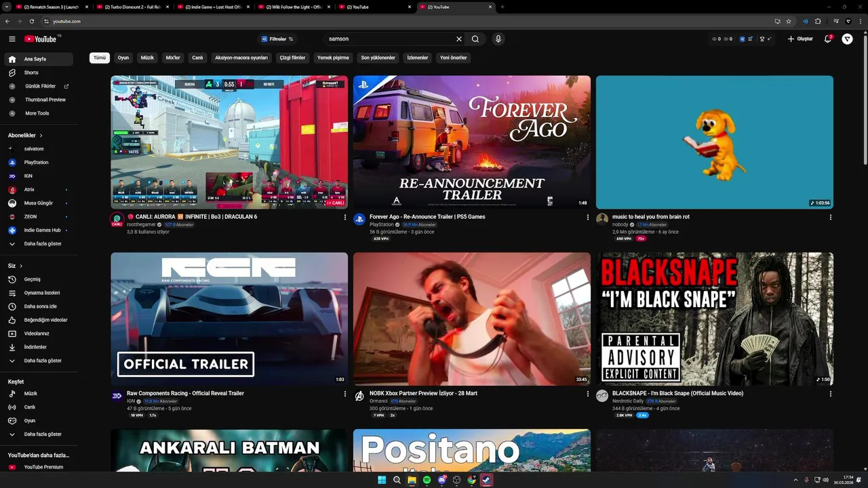The width and height of the screenshot is (868, 488).
Task: Start voice search with the microphone icon
Action: point(498,39)
